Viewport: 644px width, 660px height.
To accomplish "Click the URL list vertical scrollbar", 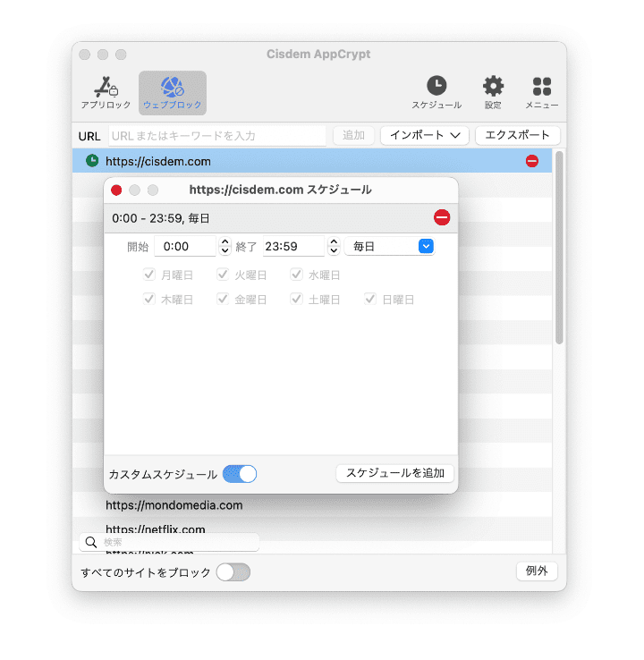I will coord(559,248).
